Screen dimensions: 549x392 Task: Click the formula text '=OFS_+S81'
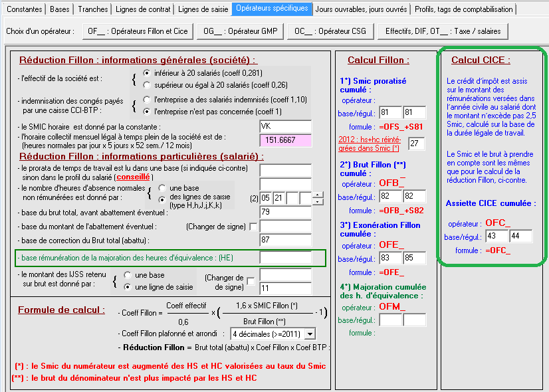[401, 127]
